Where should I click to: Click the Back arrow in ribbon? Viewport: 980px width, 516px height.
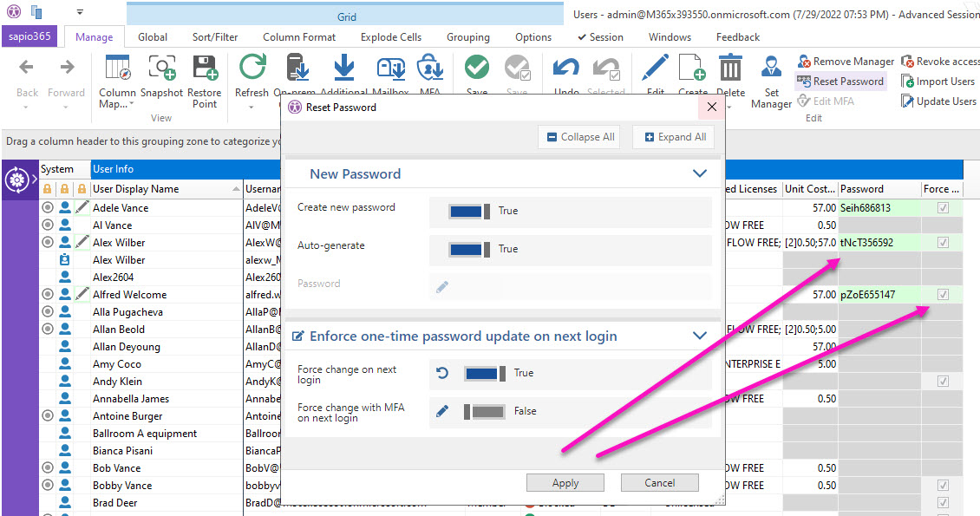(27, 69)
